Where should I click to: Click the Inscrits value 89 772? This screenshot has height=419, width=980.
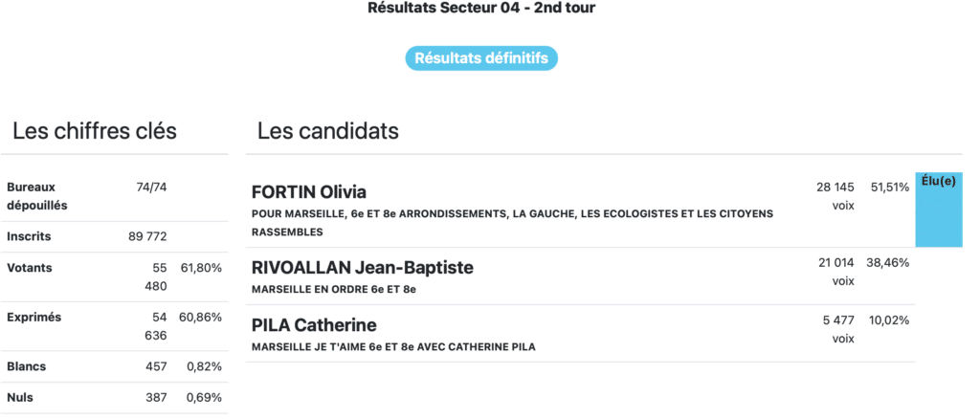click(147, 236)
